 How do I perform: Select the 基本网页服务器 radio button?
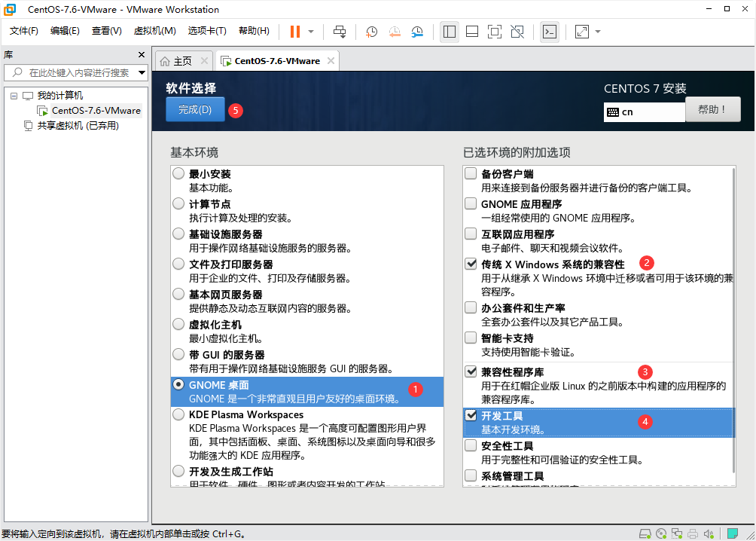pyautogui.click(x=179, y=294)
